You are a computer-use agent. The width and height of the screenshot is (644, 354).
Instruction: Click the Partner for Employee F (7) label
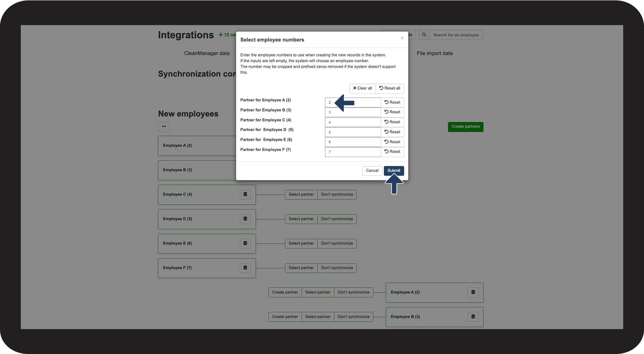pyautogui.click(x=265, y=150)
